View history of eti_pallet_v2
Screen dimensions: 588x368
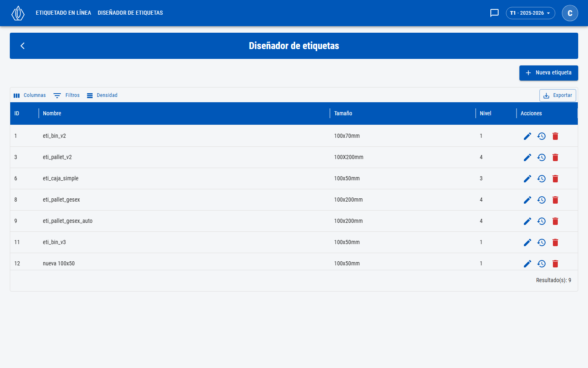541,157
